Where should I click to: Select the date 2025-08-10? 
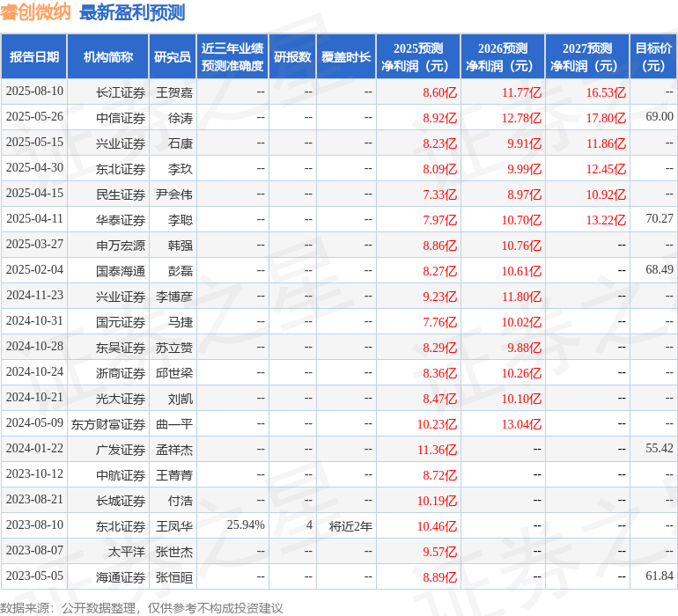(x=34, y=92)
